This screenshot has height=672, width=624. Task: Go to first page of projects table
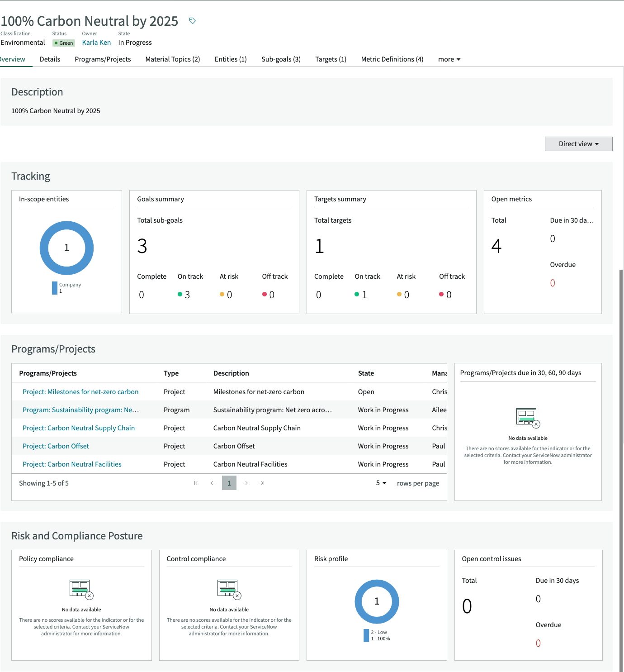196,483
